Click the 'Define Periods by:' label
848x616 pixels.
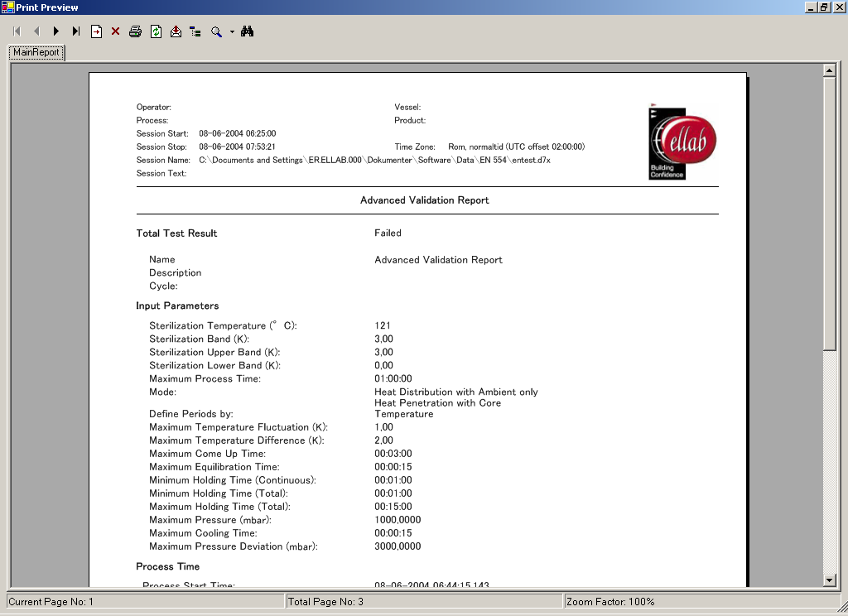pyautogui.click(x=191, y=414)
